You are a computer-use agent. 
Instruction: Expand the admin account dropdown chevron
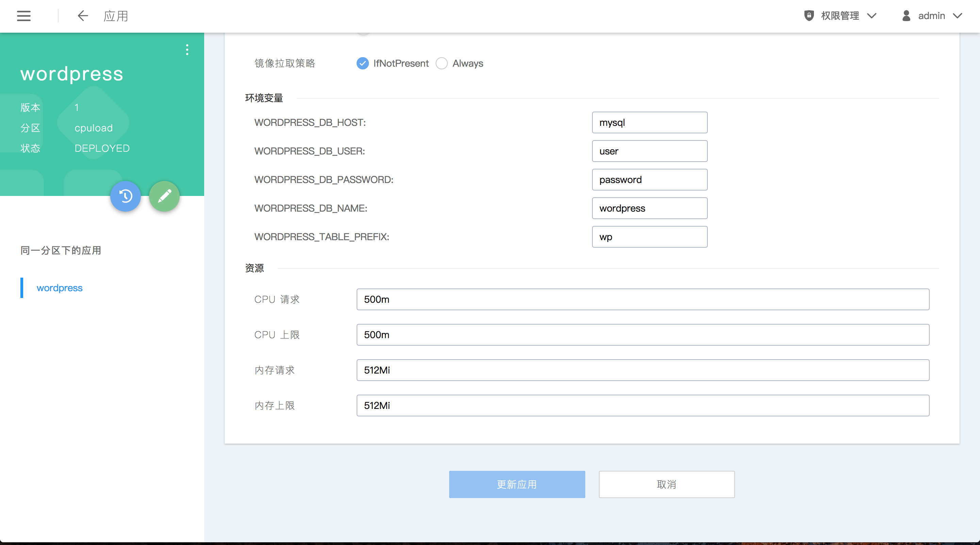coord(958,16)
